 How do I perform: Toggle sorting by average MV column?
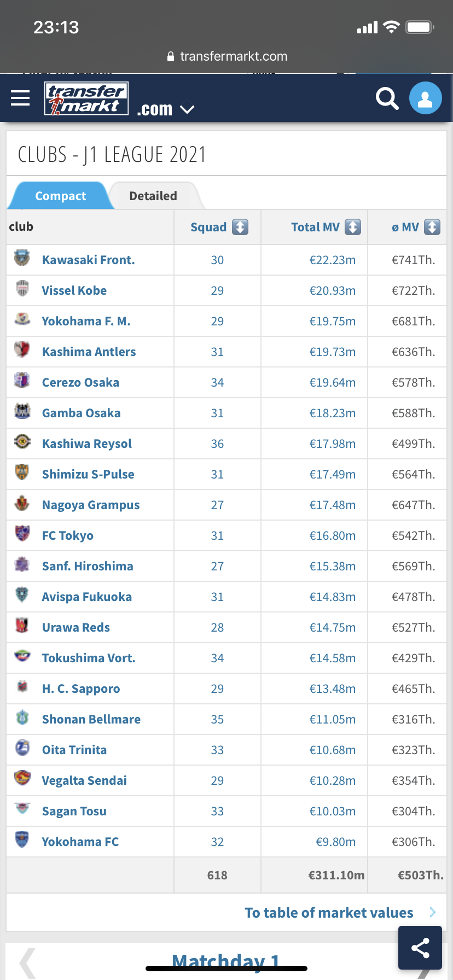(432, 227)
